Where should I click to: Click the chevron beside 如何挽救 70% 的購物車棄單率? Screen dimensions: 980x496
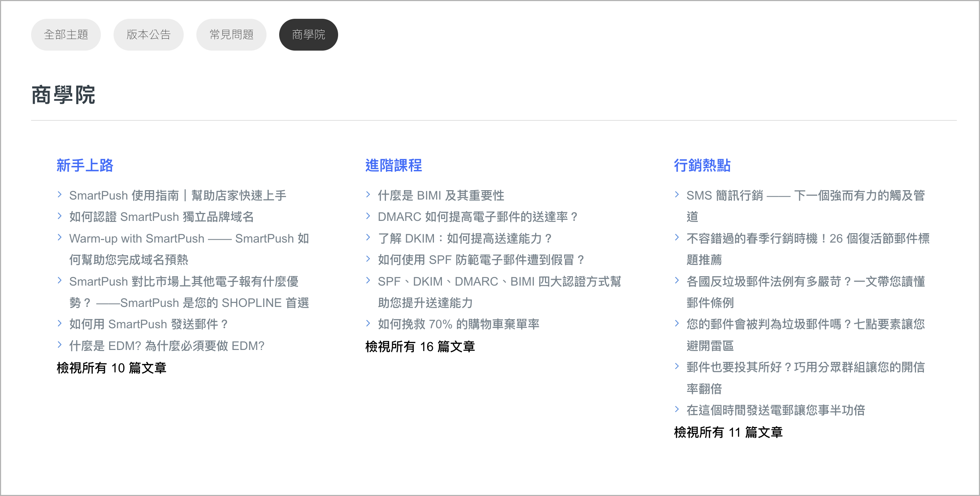[x=368, y=323]
